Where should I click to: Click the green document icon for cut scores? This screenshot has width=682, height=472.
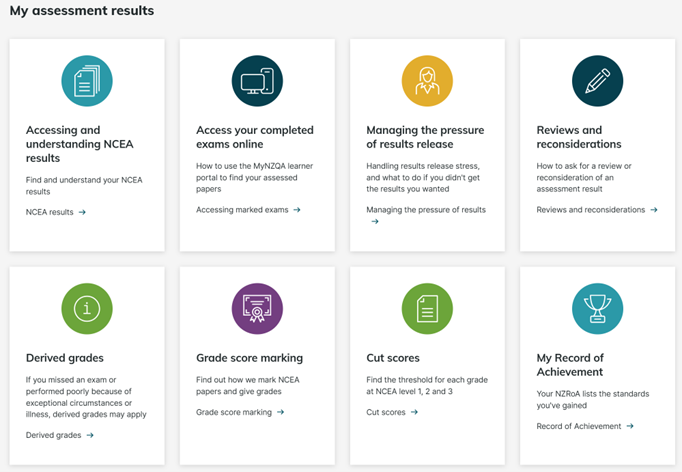(x=427, y=309)
